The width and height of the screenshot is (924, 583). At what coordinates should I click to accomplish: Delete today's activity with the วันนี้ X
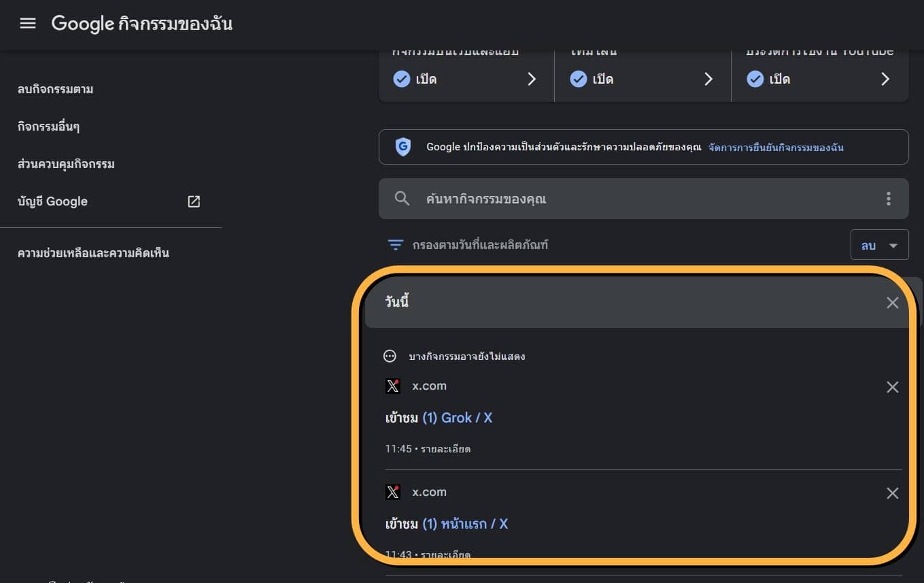pyautogui.click(x=892, y=303)
